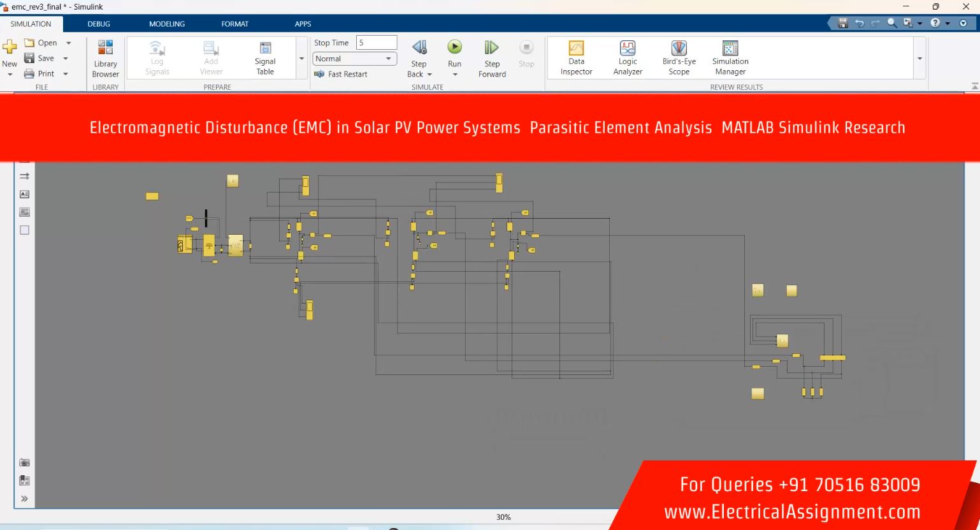
Task: Open the Library Browser
Action: coord(105,59)
